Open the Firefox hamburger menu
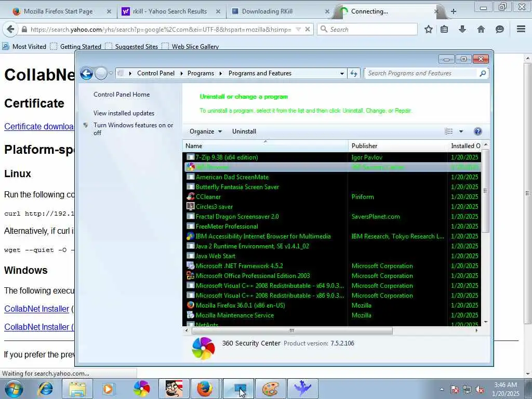The height and width of the screenshot is (399, 532). click(x=521, y=29)
